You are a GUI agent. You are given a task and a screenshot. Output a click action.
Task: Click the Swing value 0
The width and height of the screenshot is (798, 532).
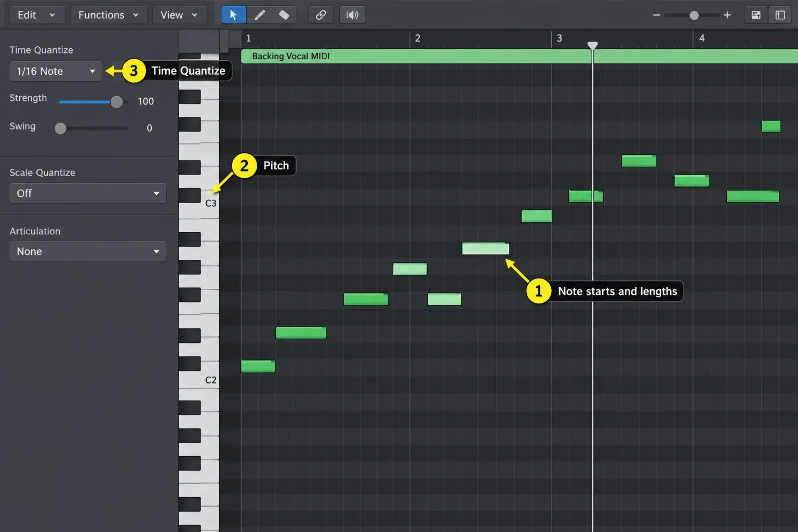[x=149, y=128]
